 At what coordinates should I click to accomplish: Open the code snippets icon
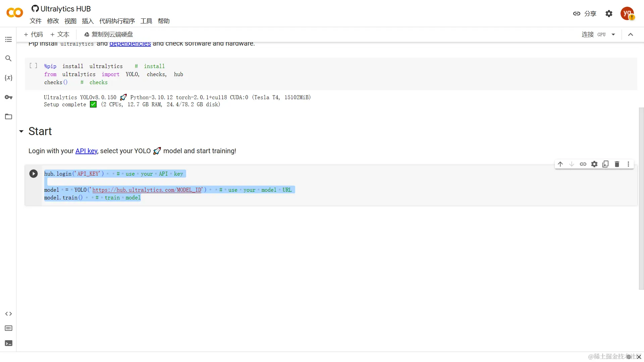(8, 314)
